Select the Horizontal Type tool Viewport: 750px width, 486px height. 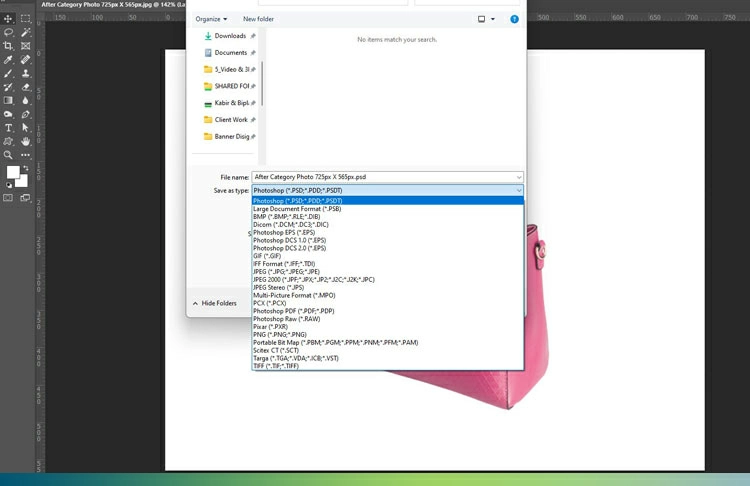(8, 128)
